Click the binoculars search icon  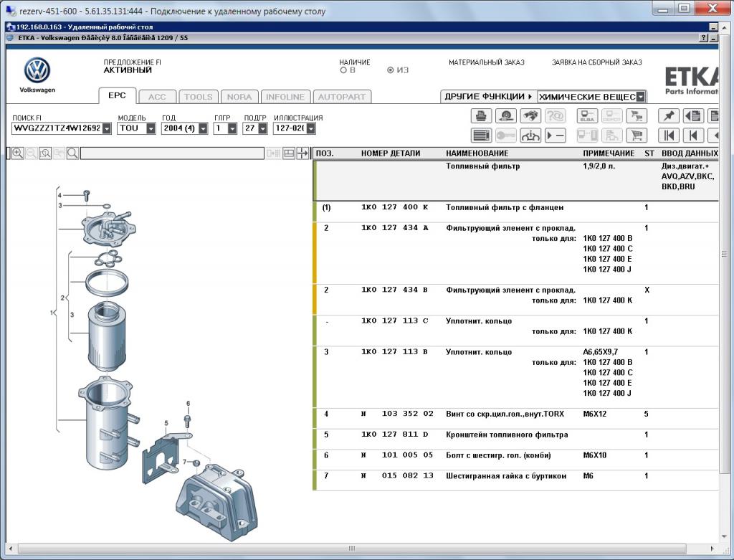530,115
